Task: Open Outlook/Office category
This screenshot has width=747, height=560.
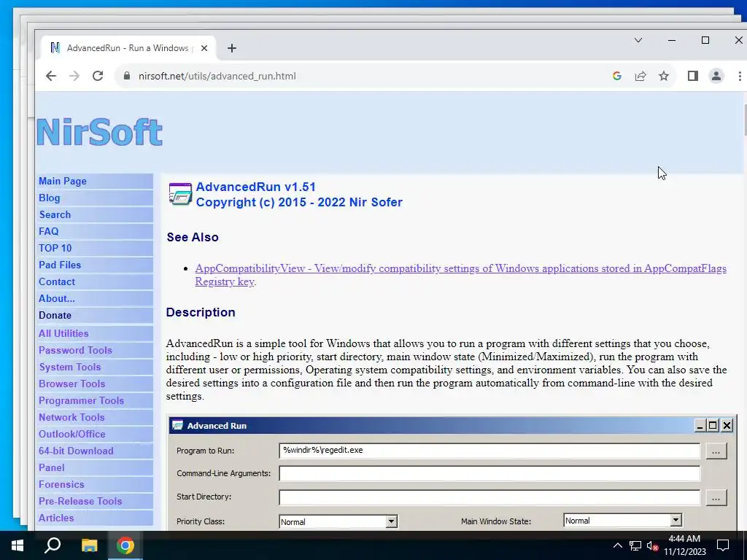Action: tap(72, 434)
